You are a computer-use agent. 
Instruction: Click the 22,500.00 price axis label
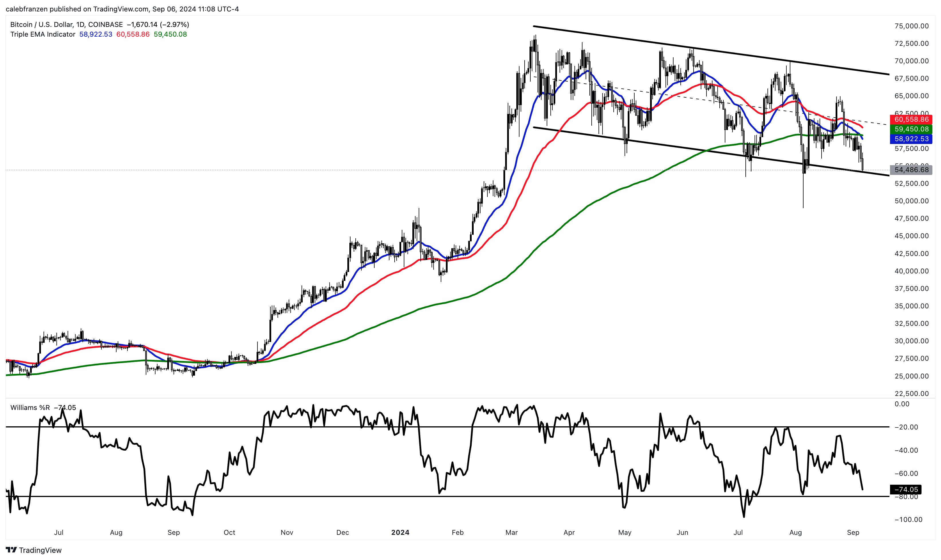[911, 394]
